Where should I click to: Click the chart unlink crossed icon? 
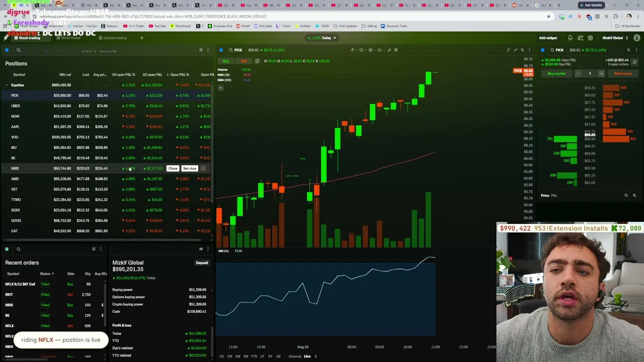(x=522, y=50)
